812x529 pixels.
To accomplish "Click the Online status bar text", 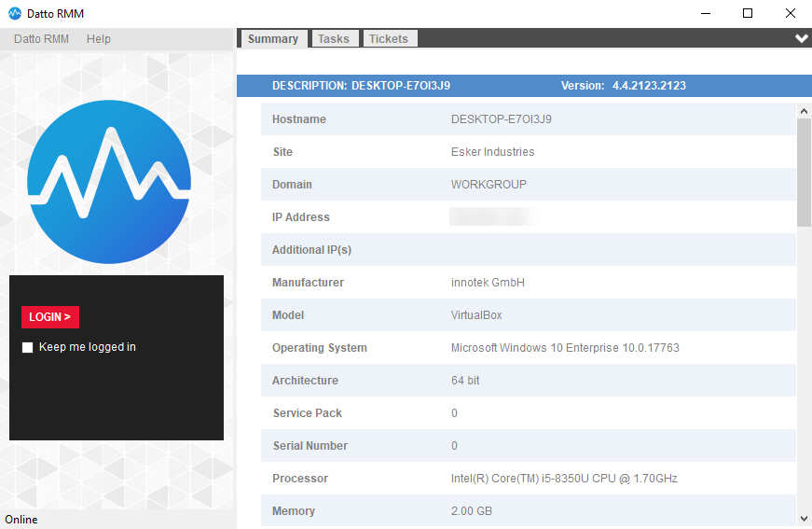I will (21, 520).
